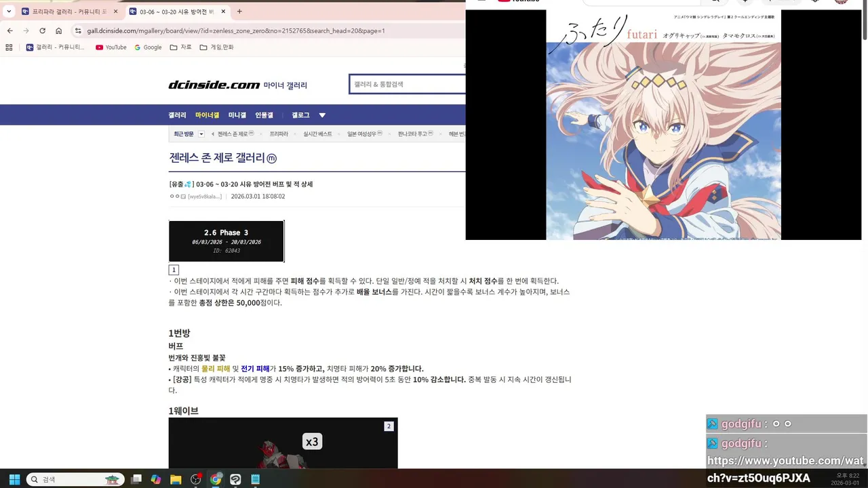This screenshot has width=868, height=488.
Task: Click the 1웨이브 heading text
Action: click(183, 411)
